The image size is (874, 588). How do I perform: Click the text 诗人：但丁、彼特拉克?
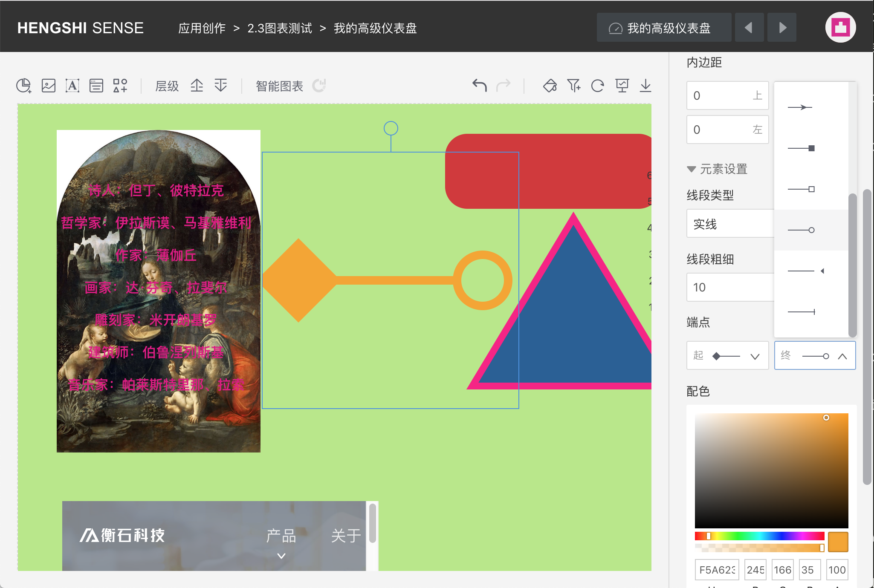pyautogui.click(x=156, y=190)
